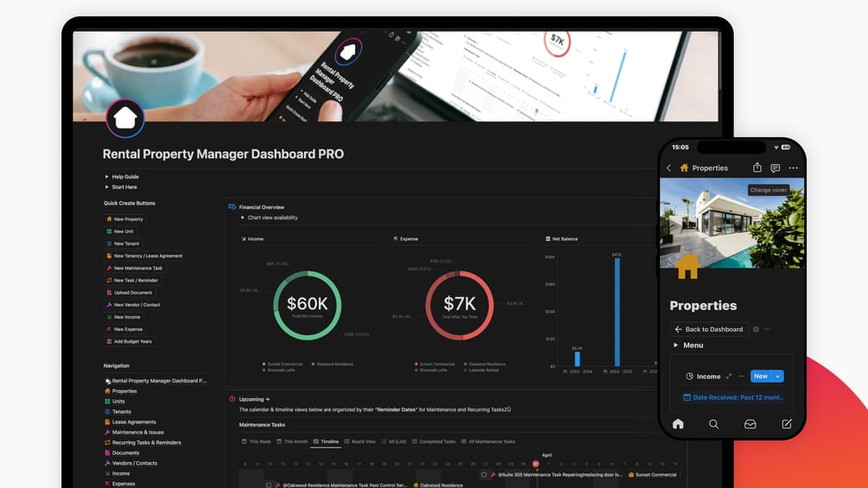Image resolution: width=868 pixels, height=488 pixels.
Task: Tap the Inbox icon in phone bottom bar
Action: 750,424
